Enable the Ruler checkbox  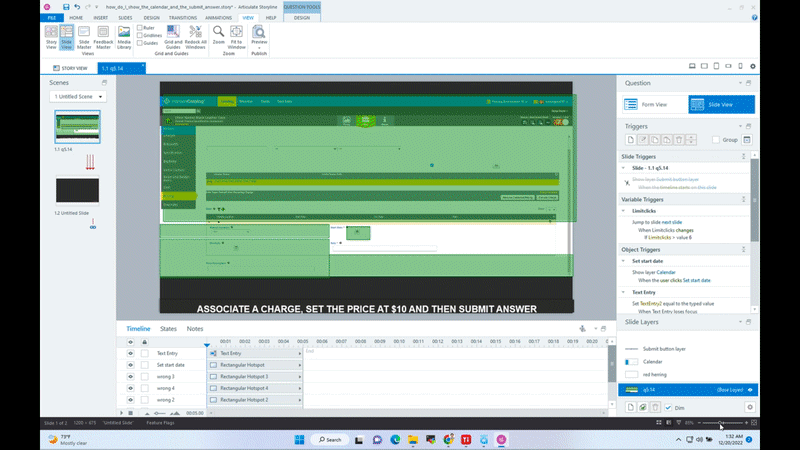point(137,27)
